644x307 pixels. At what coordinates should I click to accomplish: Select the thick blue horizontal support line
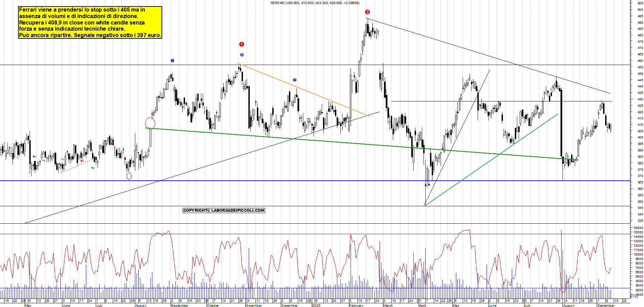[x=315, y=181]
